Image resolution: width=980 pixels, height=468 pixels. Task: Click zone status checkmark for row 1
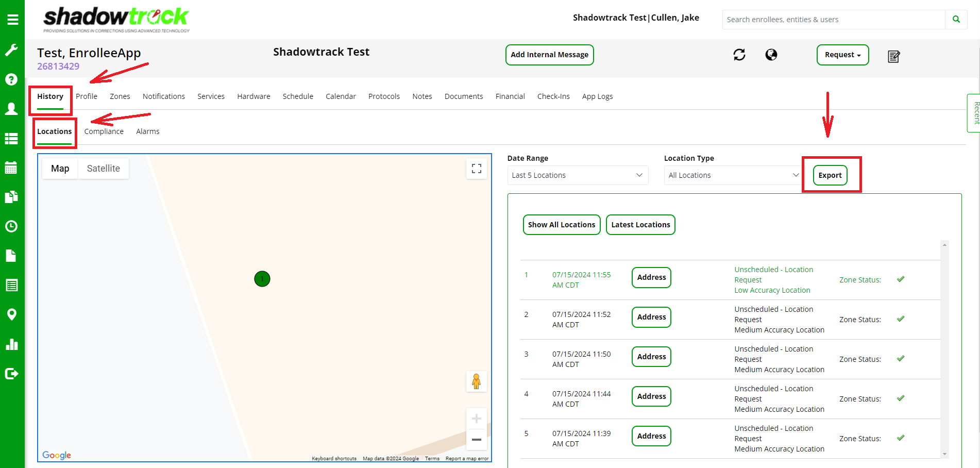[x=901, y=279]
